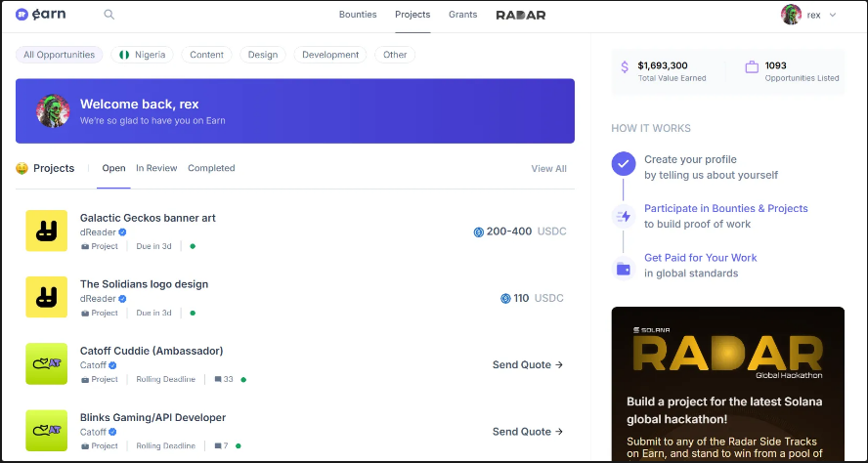868x463 pixels.
Task: Switch to the Completed tab
Action: [211, 168]
